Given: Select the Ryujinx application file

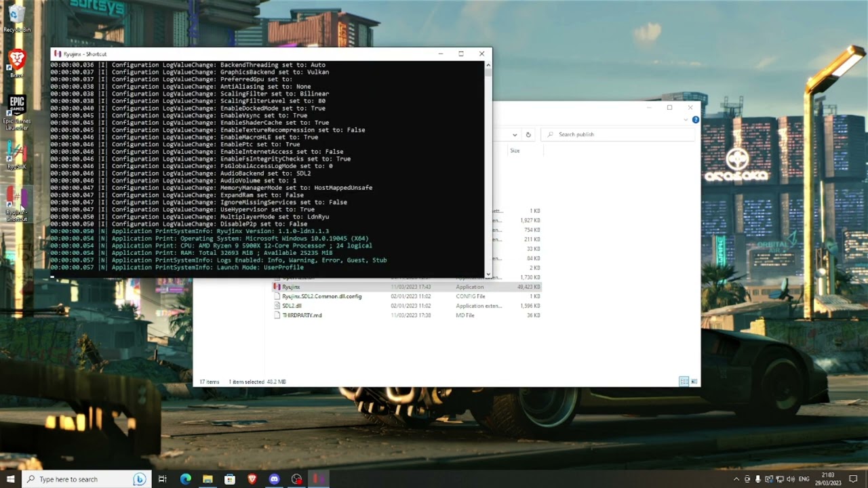Looking at the screenshot, I should tap(291, 287).
